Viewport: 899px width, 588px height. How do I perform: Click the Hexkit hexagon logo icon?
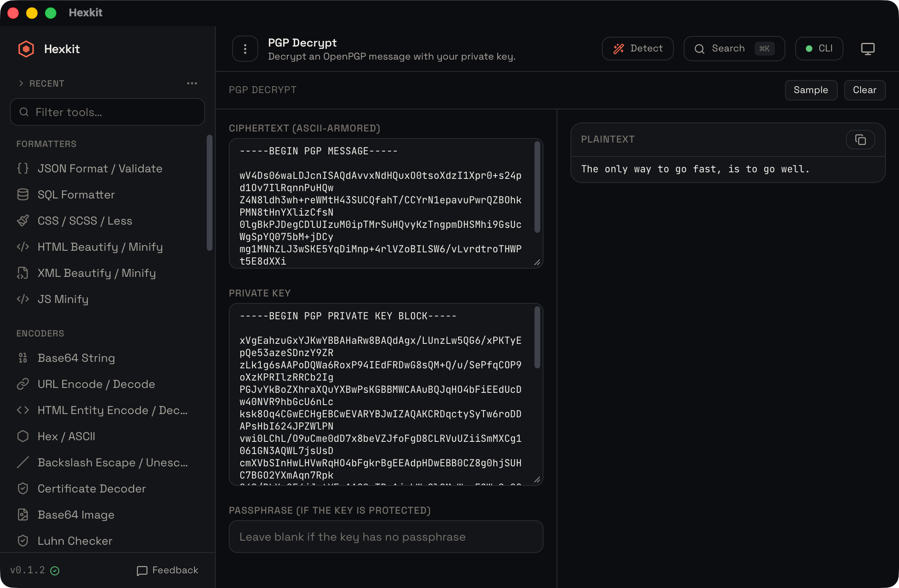[x=26, y=49]
